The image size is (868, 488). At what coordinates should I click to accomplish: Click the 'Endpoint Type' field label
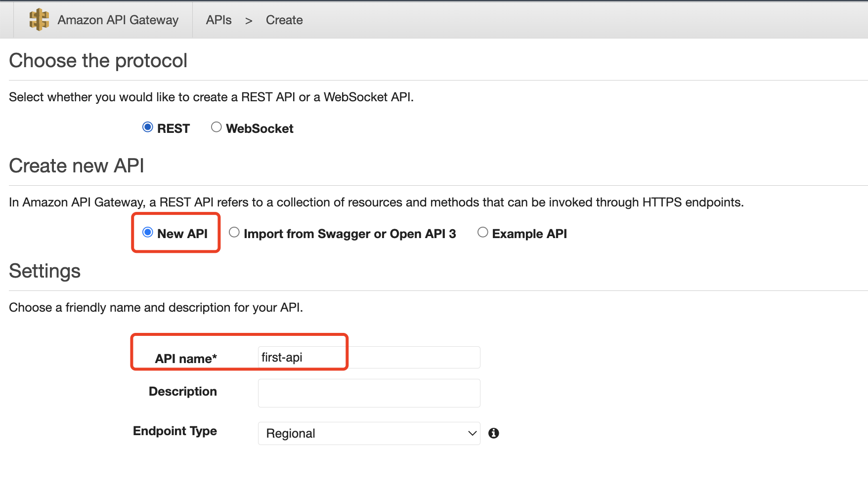point(175,431)
